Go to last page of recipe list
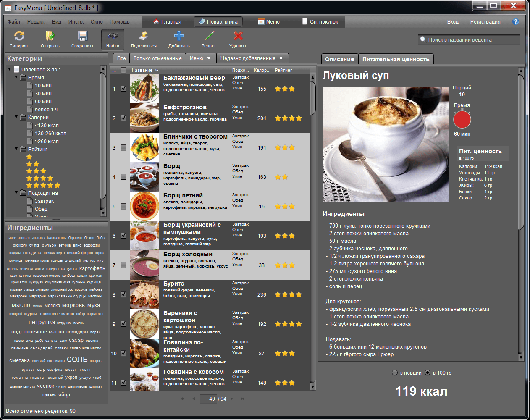 click(x=243, y=399)
